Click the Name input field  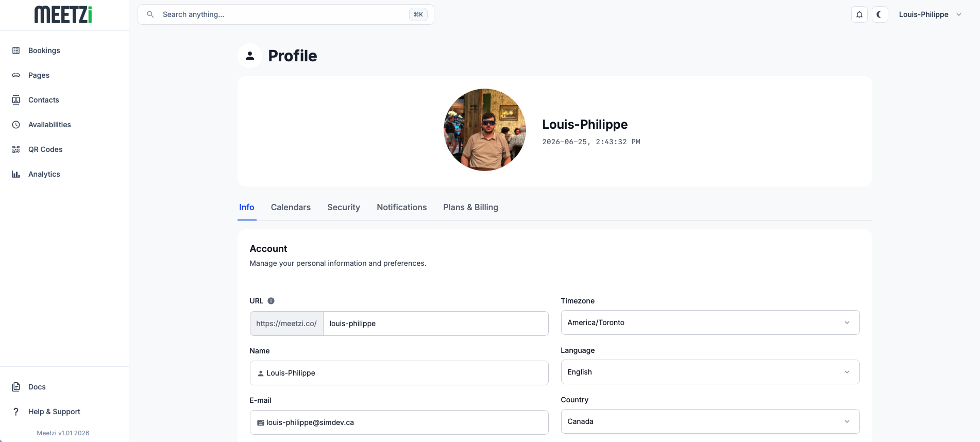(x=399, y=373)
